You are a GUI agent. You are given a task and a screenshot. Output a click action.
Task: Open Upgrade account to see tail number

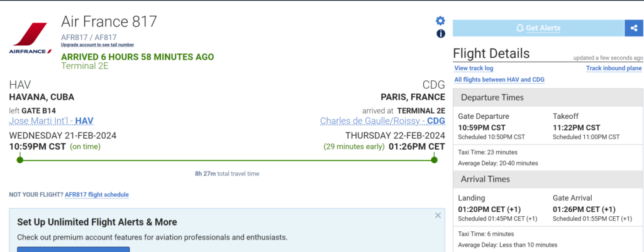tap(97, 45)
